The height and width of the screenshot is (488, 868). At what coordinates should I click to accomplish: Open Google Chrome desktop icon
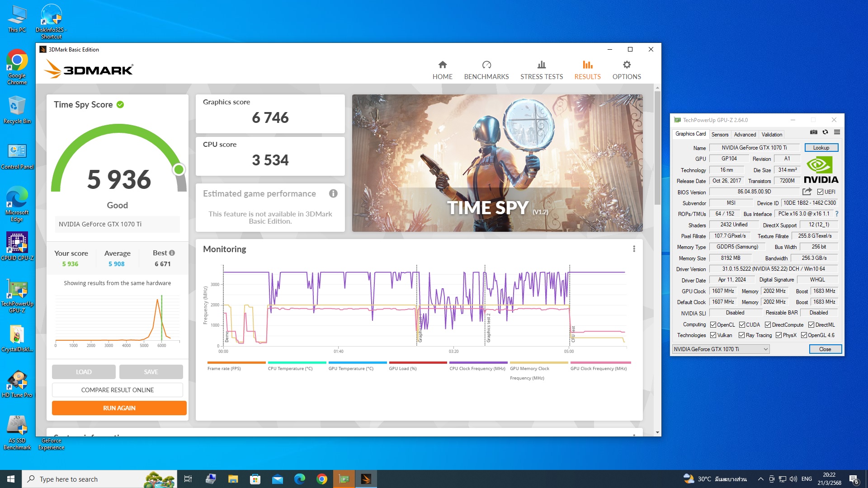point(17,67)
